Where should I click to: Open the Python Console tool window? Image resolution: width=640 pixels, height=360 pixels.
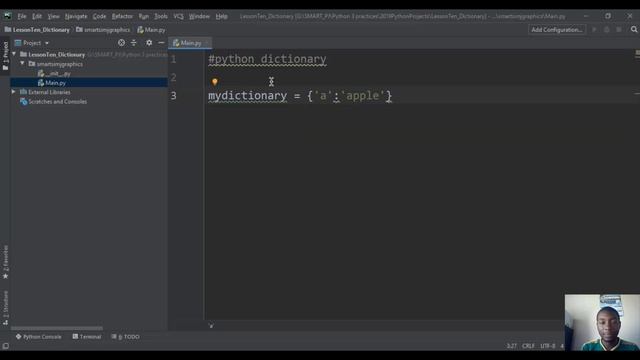[x=38, y=337]
